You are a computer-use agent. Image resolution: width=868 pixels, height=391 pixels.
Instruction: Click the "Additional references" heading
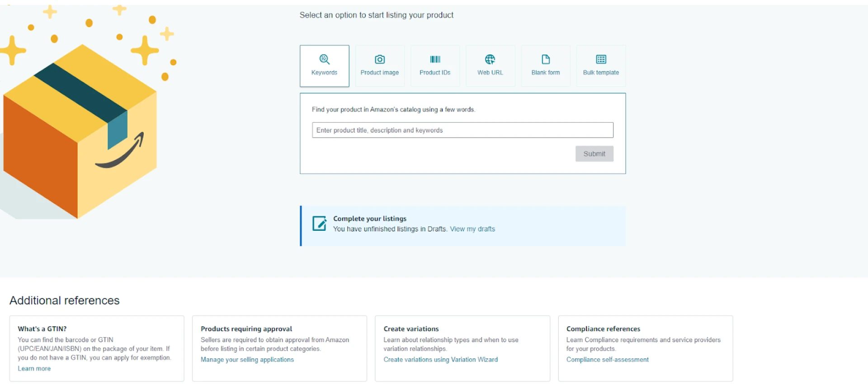click(65, 300)
